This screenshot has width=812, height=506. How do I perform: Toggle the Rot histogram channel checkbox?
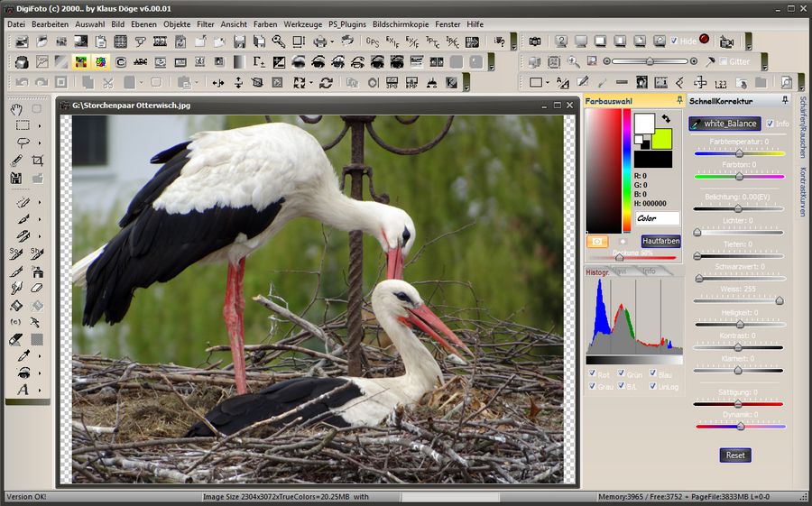592,373
